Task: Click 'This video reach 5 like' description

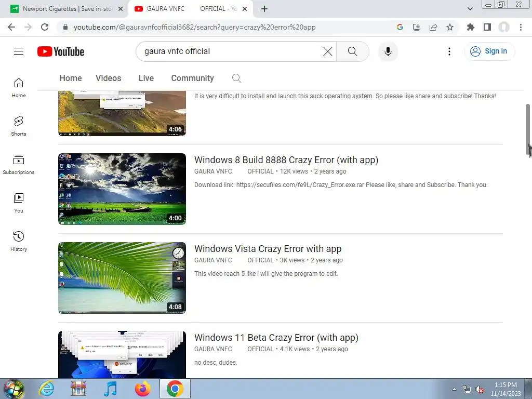Action: (x=266, y=274)
